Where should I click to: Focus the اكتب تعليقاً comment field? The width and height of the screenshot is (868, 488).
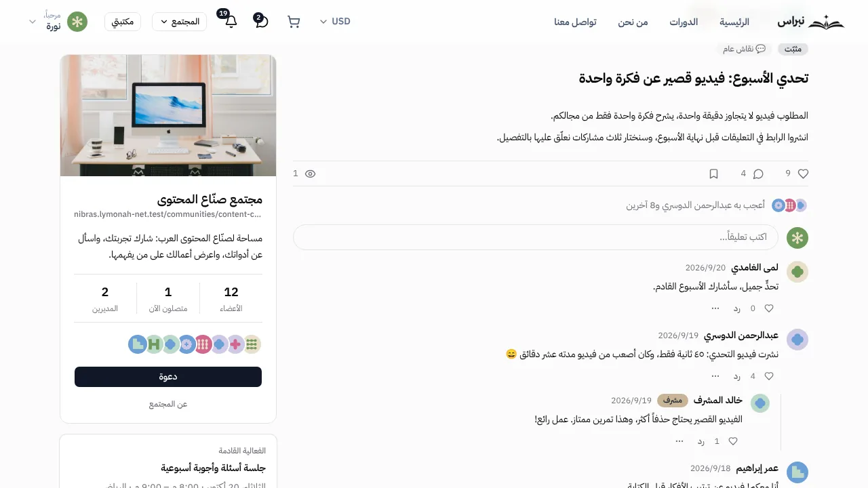click(x=536, y=237)
